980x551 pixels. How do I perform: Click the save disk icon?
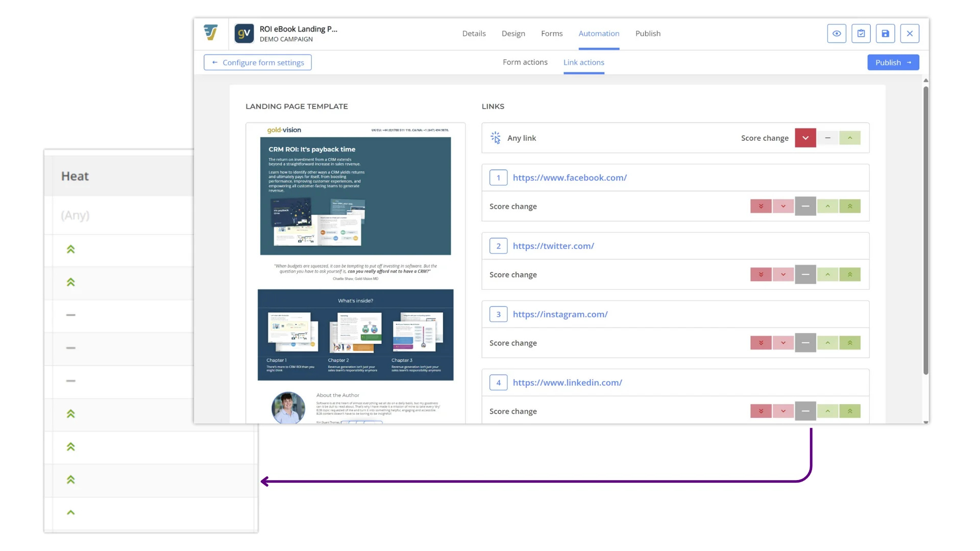[886, 34]
